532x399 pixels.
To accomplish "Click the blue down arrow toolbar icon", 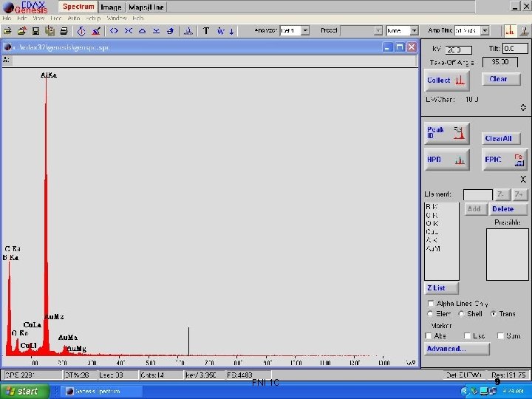I will pos(232,31).
